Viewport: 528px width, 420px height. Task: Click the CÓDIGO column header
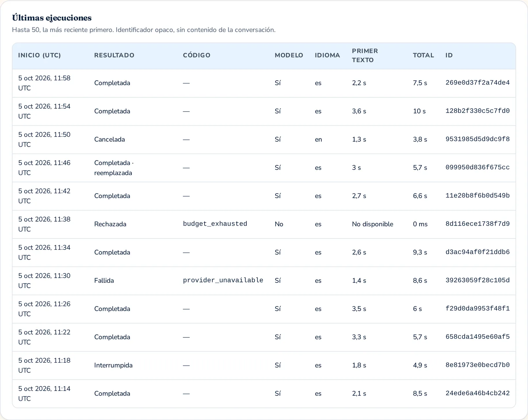pos(197,55)
